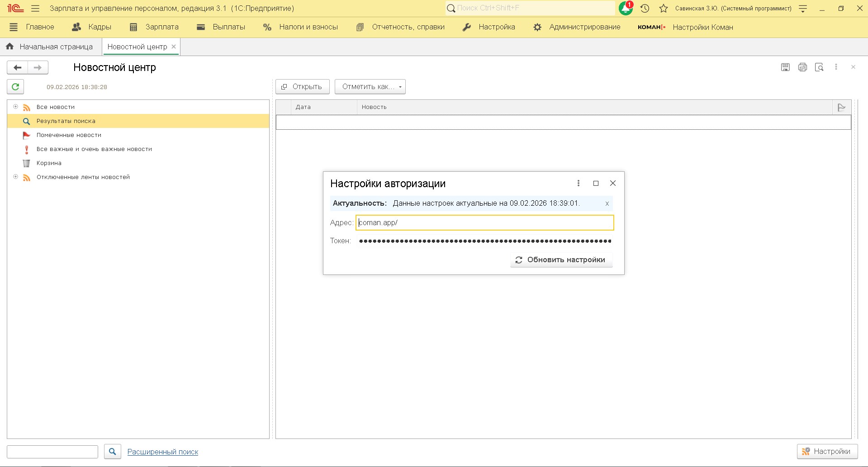Open the 'Настройки' button at bottom right
Screen dimensions: 868x467
[827, 451]
